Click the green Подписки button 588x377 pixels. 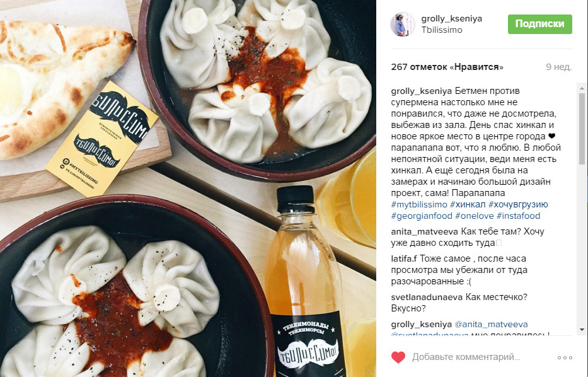(540, 24)
